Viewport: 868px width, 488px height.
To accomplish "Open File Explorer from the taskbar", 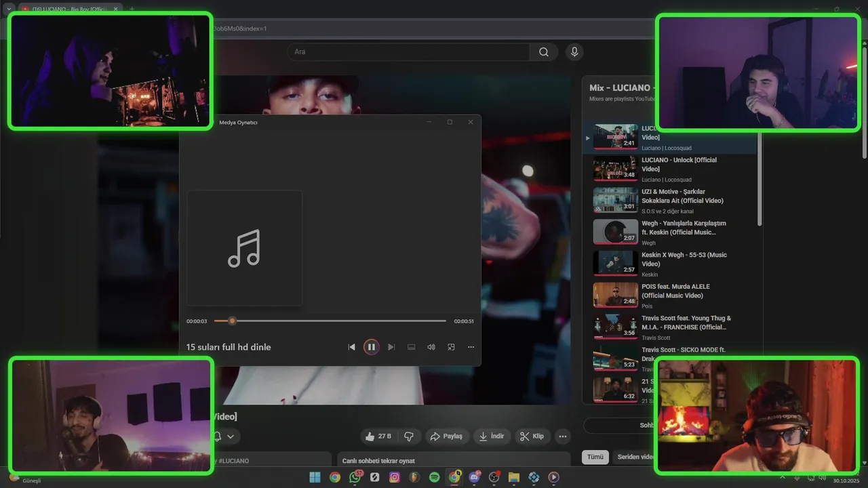I will [x=514, y=477].
